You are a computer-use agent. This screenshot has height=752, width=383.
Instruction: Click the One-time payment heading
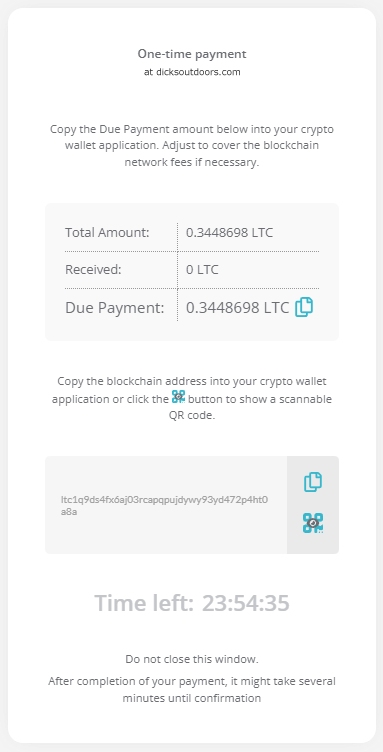[x=192, y=54]
